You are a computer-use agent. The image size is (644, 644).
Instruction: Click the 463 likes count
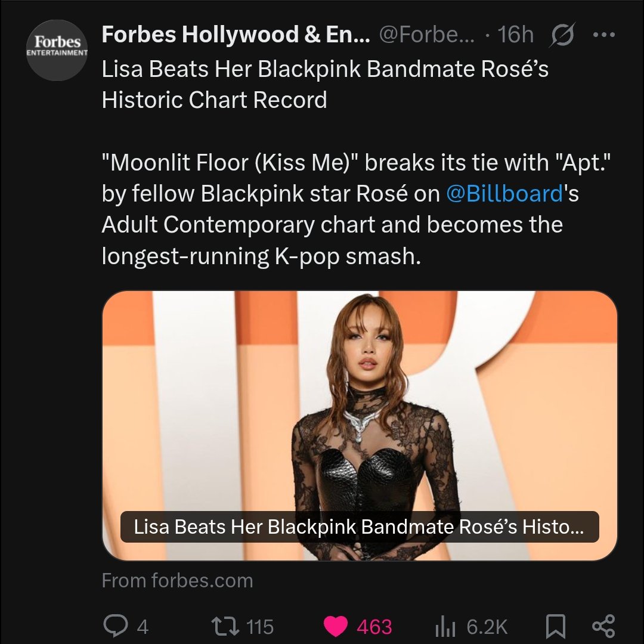coord(374,627)
